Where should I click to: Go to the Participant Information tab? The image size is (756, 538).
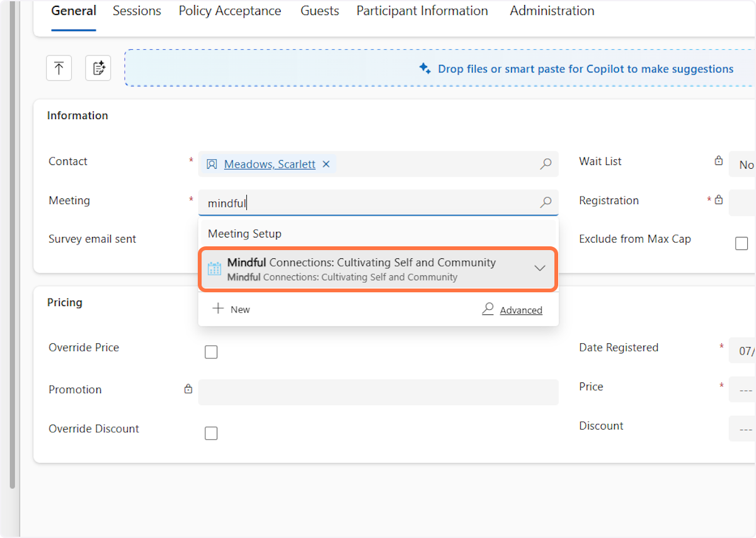point(422,11)
